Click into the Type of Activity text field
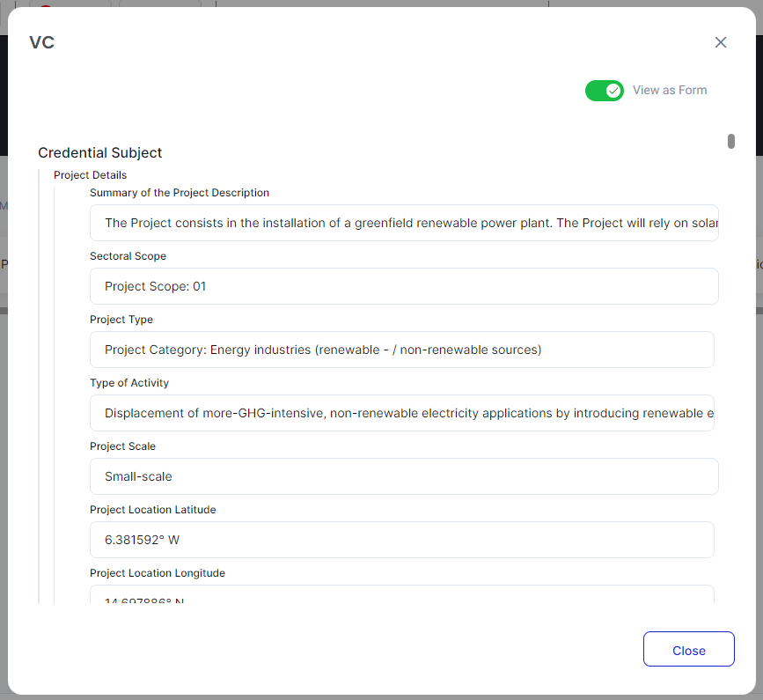 (401, 413)
